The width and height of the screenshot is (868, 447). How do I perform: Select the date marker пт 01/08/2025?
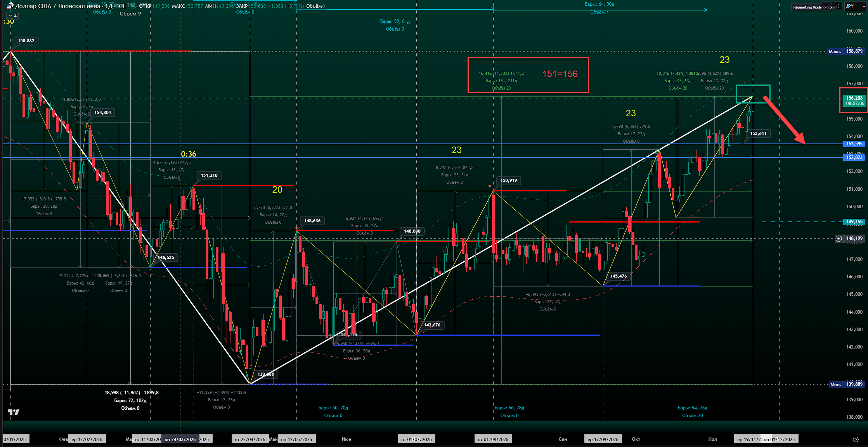click(x=493, y=439)
